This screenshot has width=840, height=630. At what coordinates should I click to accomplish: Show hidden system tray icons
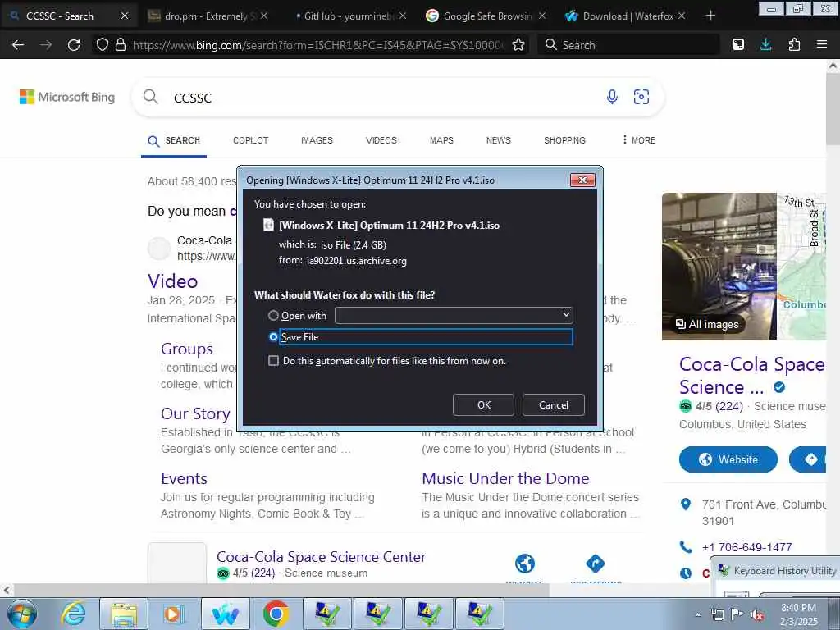[697, 614]
